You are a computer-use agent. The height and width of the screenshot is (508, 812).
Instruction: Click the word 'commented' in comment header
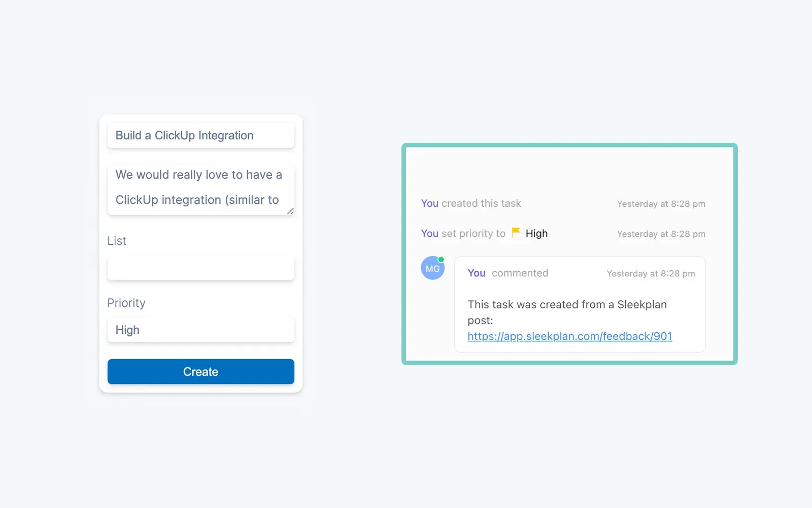click(x=520, y=273)
